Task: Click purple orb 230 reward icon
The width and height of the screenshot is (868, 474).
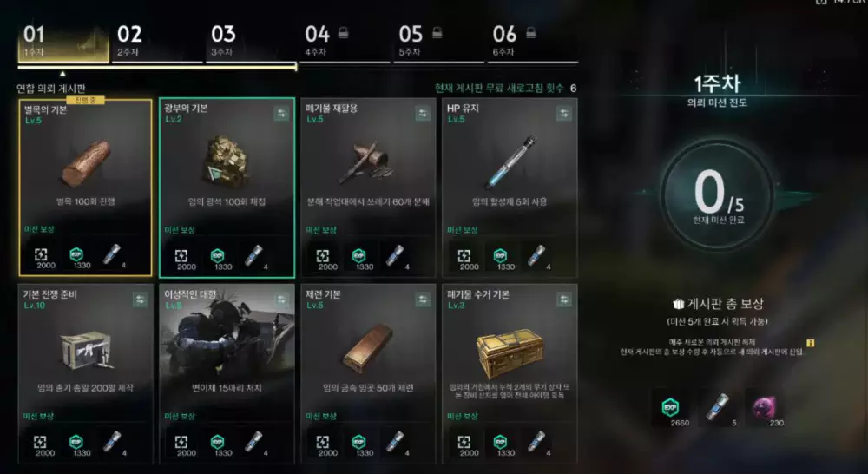Action: (x=765, y=407)
